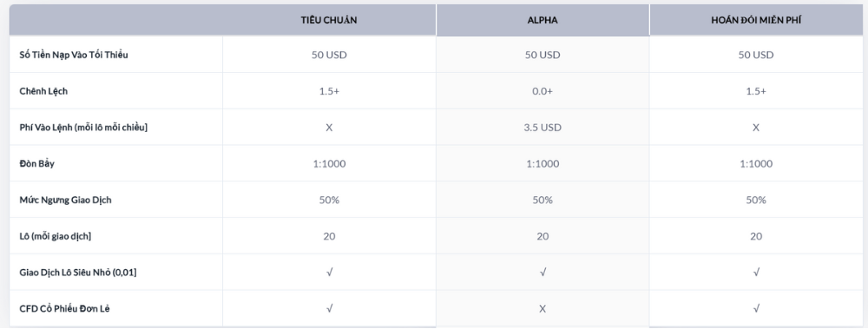
Task: Click checkmark for CFD Cổ Phiếu in Hoán Đổi
Action: pos(756,308)
